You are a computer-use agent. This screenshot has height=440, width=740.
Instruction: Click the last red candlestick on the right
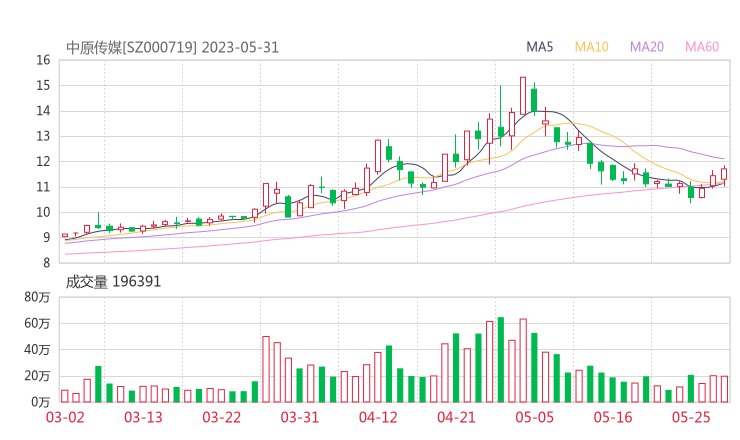click(x=724, y=175)
